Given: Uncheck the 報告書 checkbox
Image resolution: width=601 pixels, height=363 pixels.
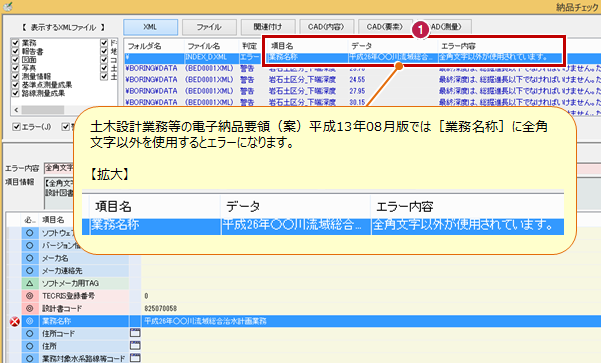Looking at the screenshot, I should (x=15, y=51).
